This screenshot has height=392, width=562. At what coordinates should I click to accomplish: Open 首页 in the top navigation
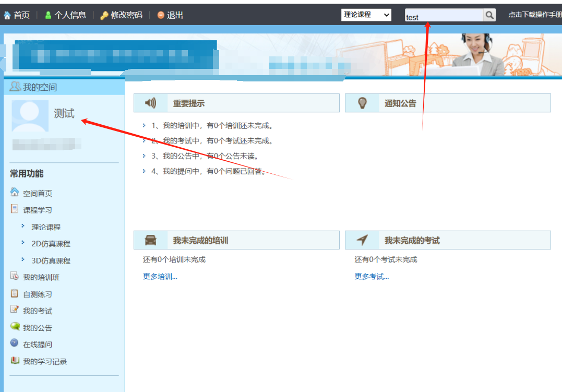pos(21,15)
